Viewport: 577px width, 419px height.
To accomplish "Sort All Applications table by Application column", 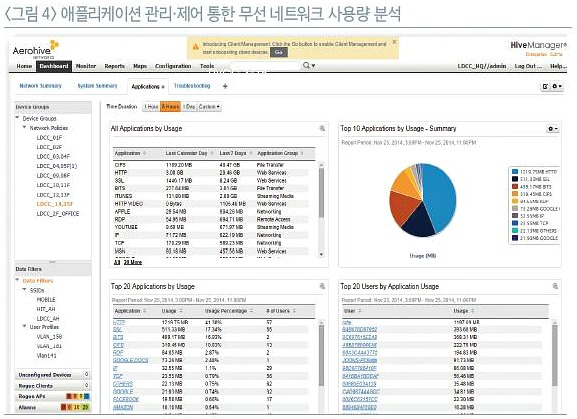I will 130,153.
